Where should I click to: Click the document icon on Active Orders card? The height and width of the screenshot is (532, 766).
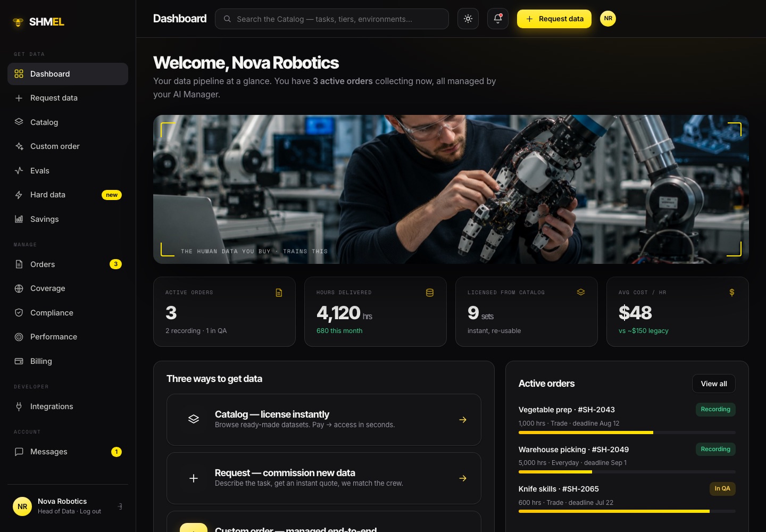coord(279,293)
